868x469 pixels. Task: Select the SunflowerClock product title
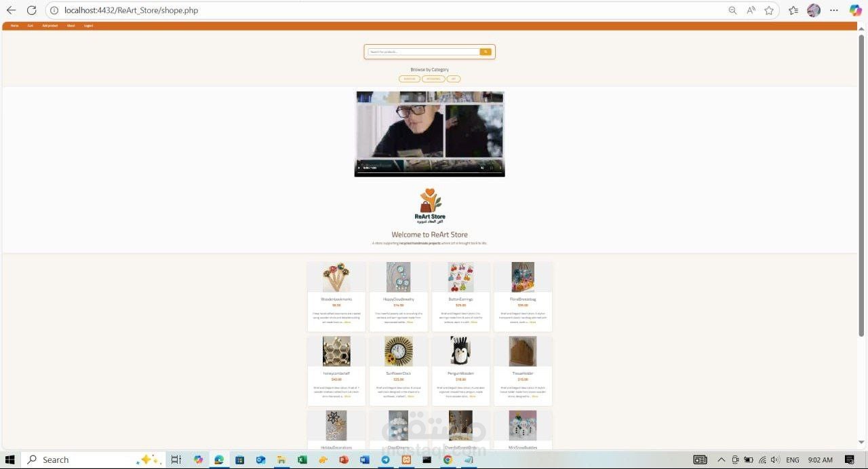tap(399, 373)
